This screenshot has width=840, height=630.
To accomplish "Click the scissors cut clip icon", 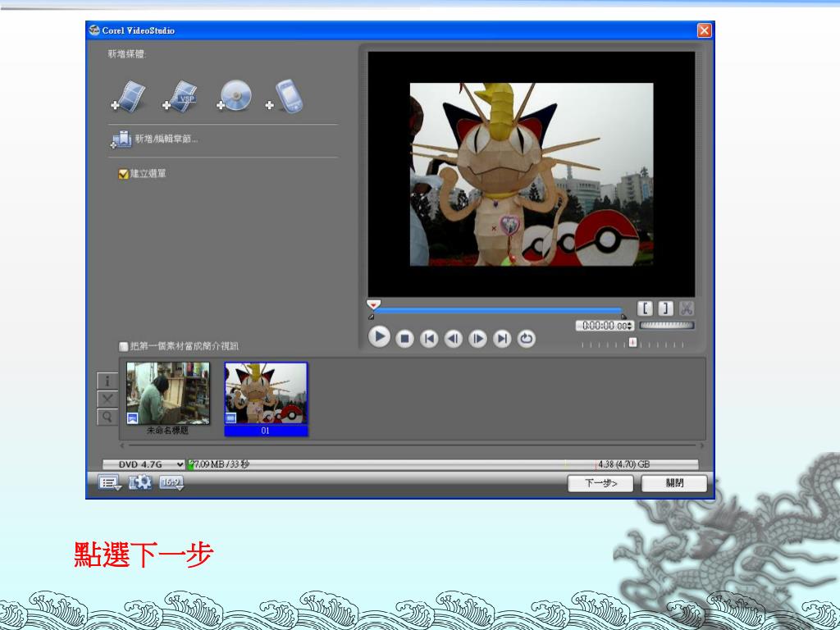I will pos(687,308).
